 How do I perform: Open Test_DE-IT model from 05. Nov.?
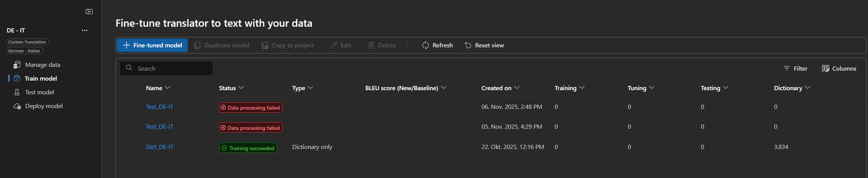coord(159,127)
